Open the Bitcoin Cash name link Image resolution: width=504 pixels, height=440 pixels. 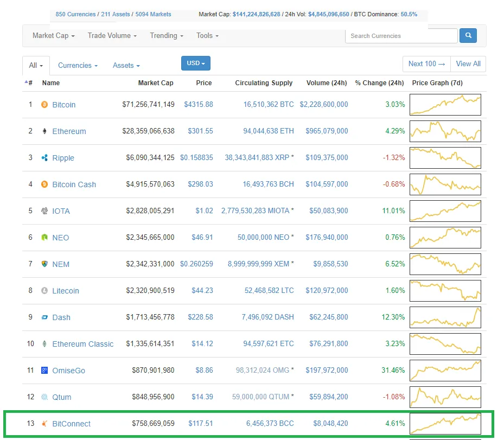(74, 184)
